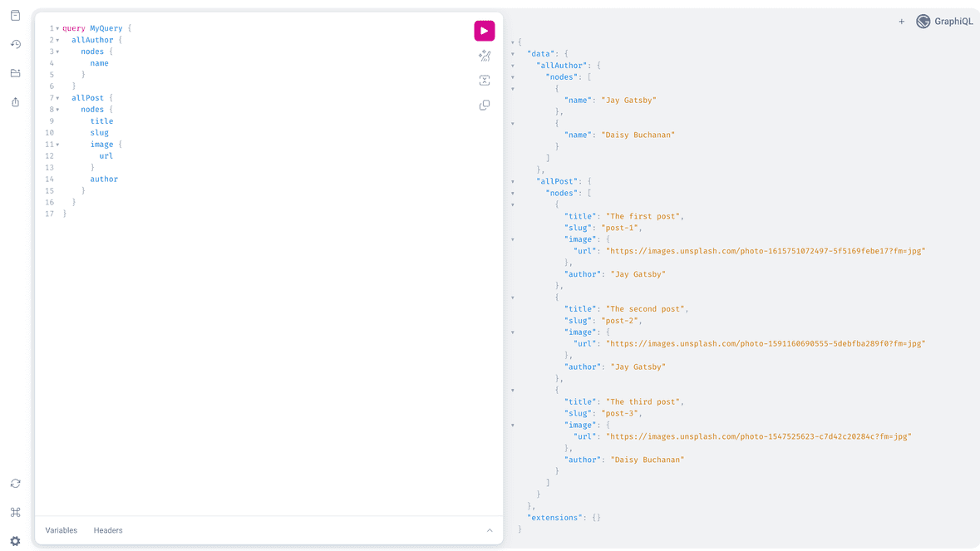
Task: Collapse the editor tools with the chevron
Action: (490, 530)
